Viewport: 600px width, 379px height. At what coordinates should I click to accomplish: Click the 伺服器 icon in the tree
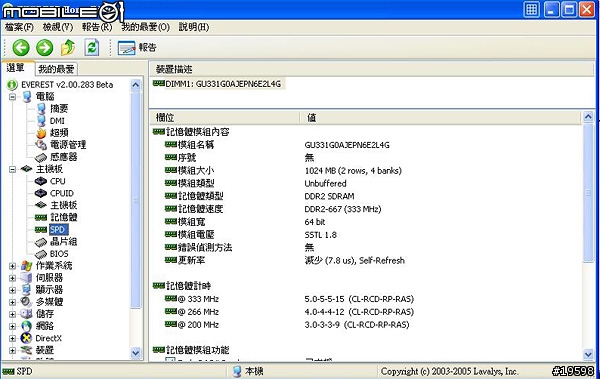point(26,278)
